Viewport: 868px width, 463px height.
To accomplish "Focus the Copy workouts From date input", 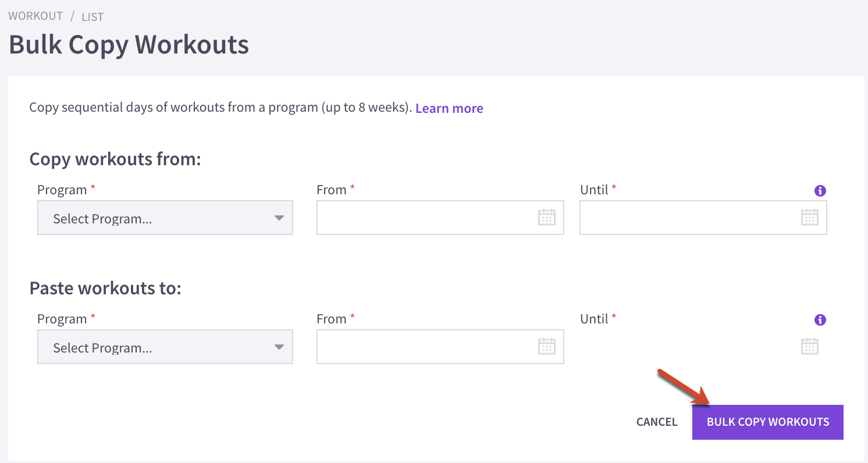I will click(440, 218).
